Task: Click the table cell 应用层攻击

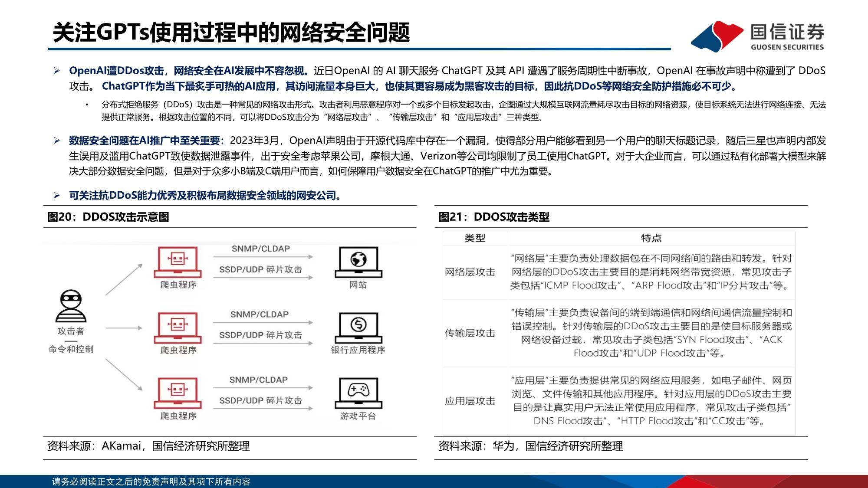Action: coord(470,401)
